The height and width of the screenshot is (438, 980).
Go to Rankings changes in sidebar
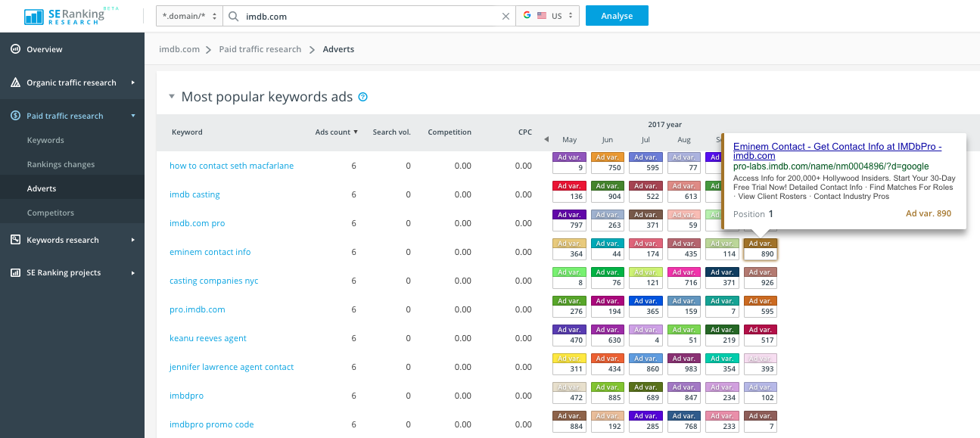click(x=61, y=164)
